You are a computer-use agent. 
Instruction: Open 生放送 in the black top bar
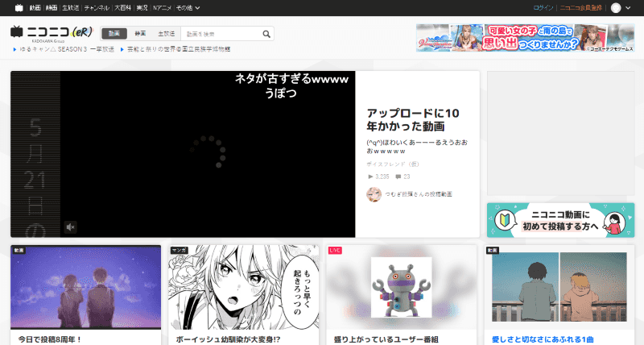[x=70, y=8]
